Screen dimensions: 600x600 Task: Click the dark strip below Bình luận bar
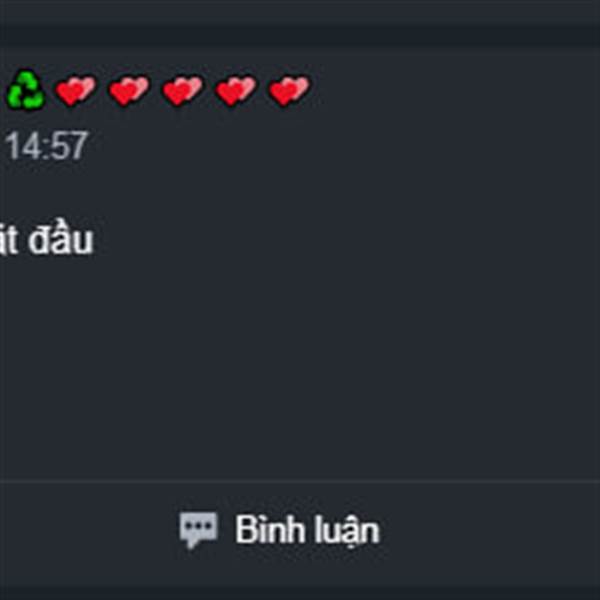pyautogui.click(x=300, y=592)
